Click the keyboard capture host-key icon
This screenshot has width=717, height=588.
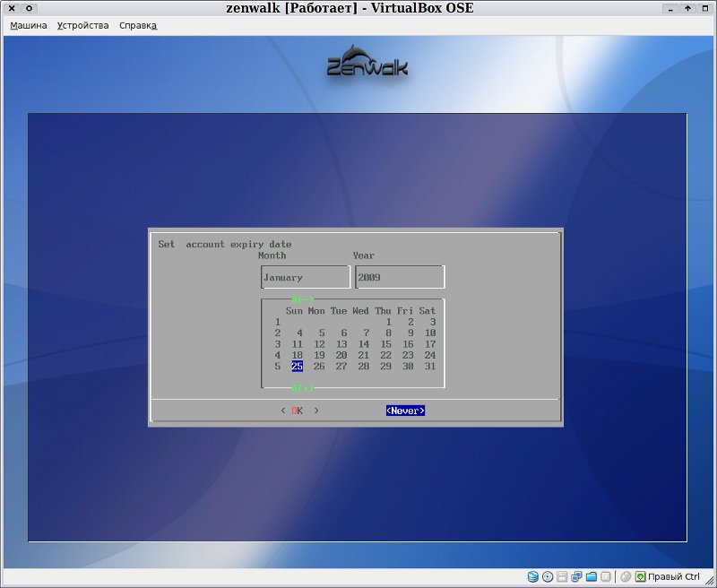coord(641,576)
